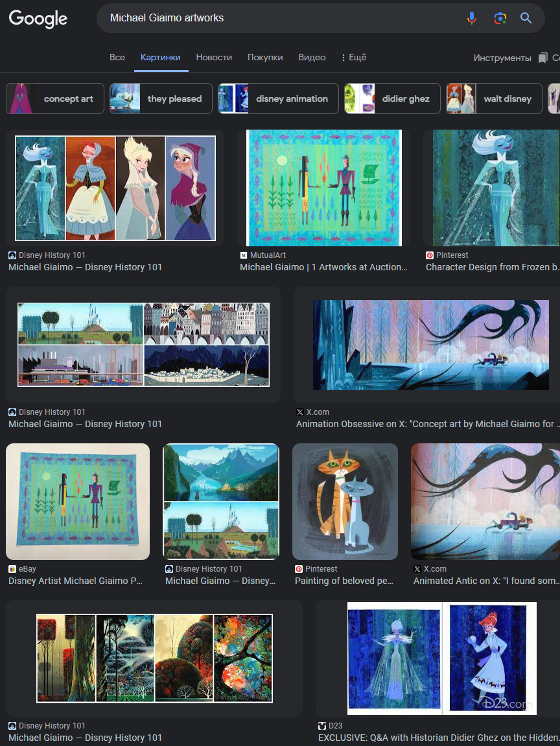Open painting of two cats thumbnail
Screen dimensions: 560x746
tap(345, 502)
